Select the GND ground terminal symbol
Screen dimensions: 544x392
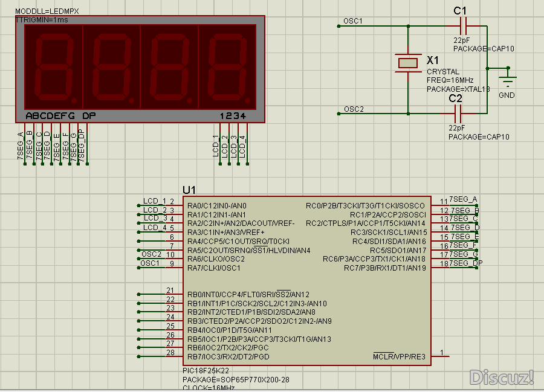[508, 78]
